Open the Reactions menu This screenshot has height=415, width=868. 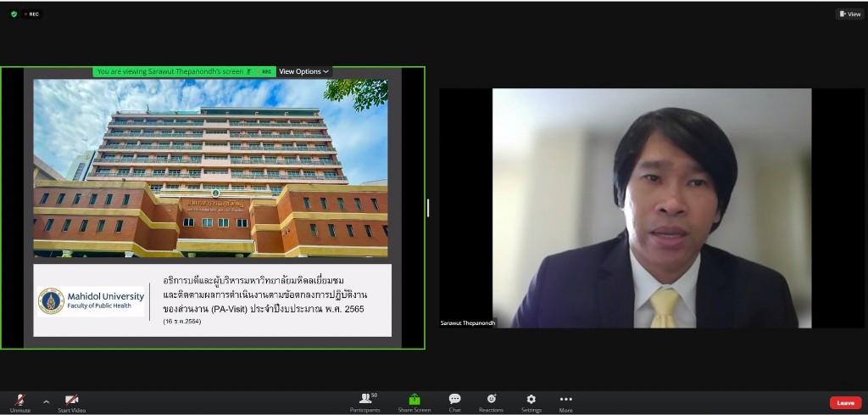(491, 401)
